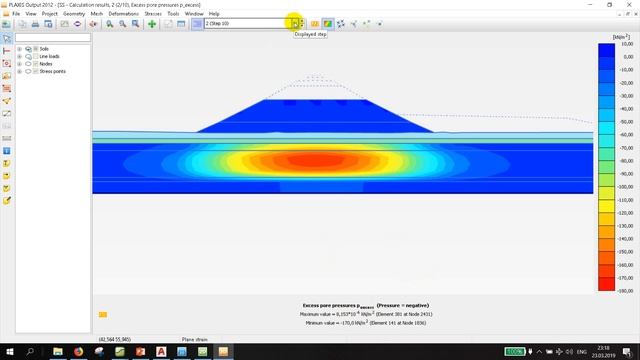Image resolution: width=640 pixels, height=360 pixels.
Task: Open the Tools menu
Action: point(173,13)
